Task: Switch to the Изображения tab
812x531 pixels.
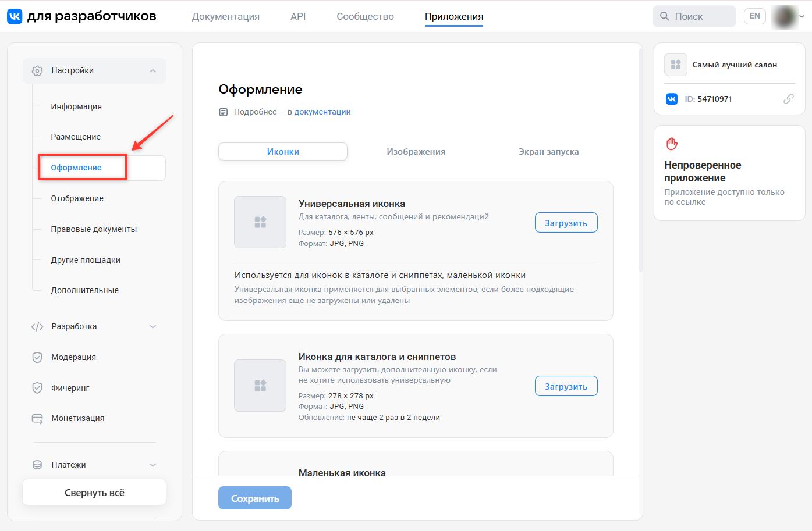Action: click(x=416, y=152)
